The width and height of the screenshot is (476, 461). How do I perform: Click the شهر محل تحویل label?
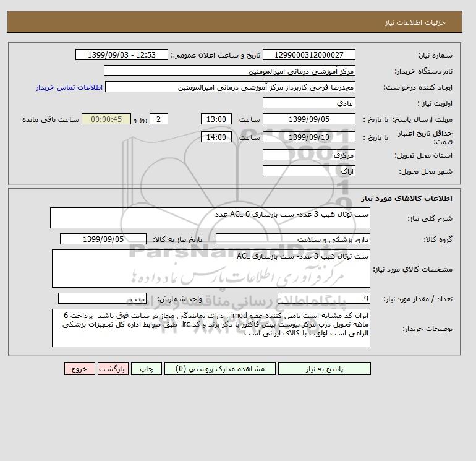pos(425,171)
